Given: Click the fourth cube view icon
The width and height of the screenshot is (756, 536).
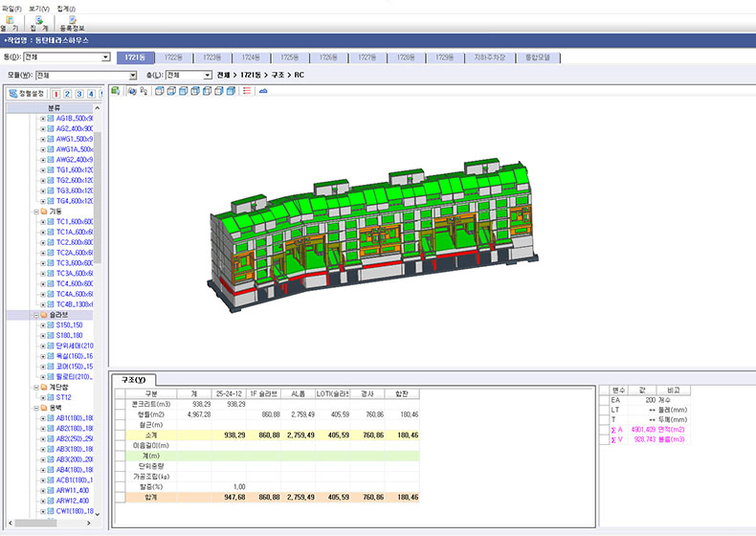Looking at the screenshot, I should pyautogui.click(x=195, y=91).
